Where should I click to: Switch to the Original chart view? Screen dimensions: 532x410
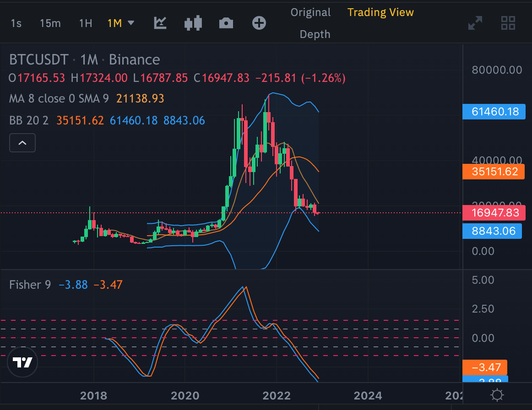tap(310, 12)
